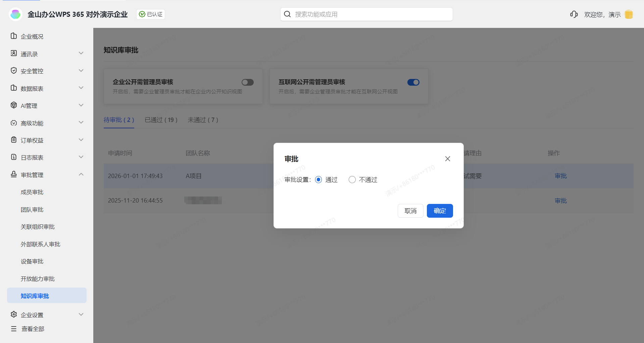This screenshot has height=343, width=644.
Task: Open 外部联系人审批 in sidebar
Action: tap(41, 244)
